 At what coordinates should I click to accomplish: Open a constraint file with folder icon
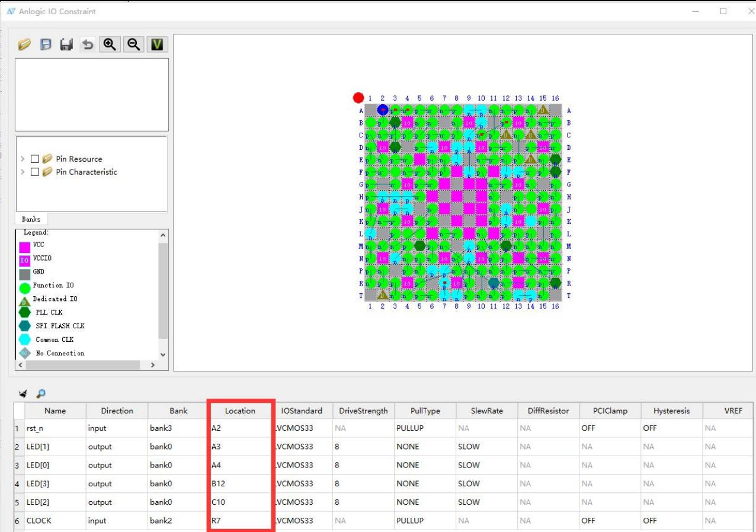pos(24,44)
